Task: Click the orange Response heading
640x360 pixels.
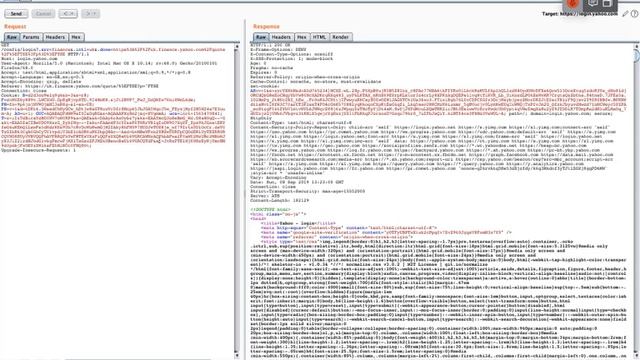Action: pyautogui.click(x=266, y=27)
